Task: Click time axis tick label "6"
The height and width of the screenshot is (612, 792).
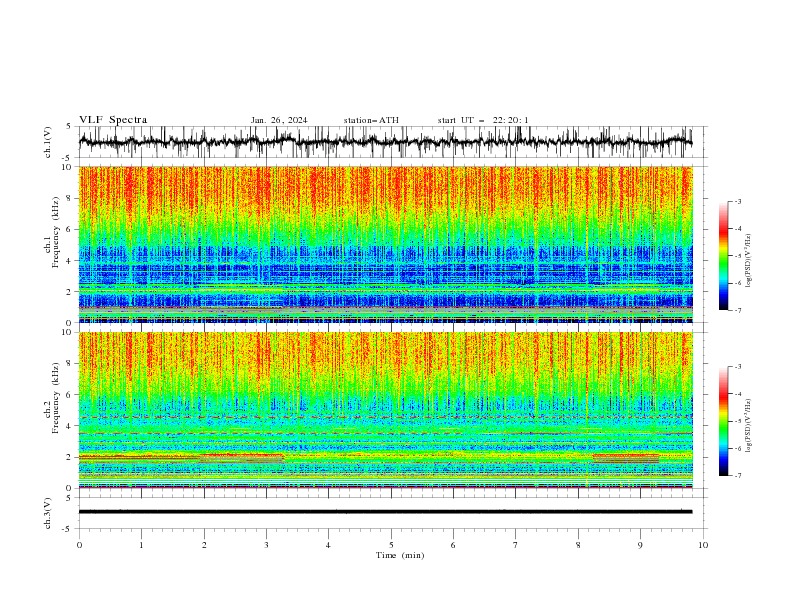Action: pos(453,545)
